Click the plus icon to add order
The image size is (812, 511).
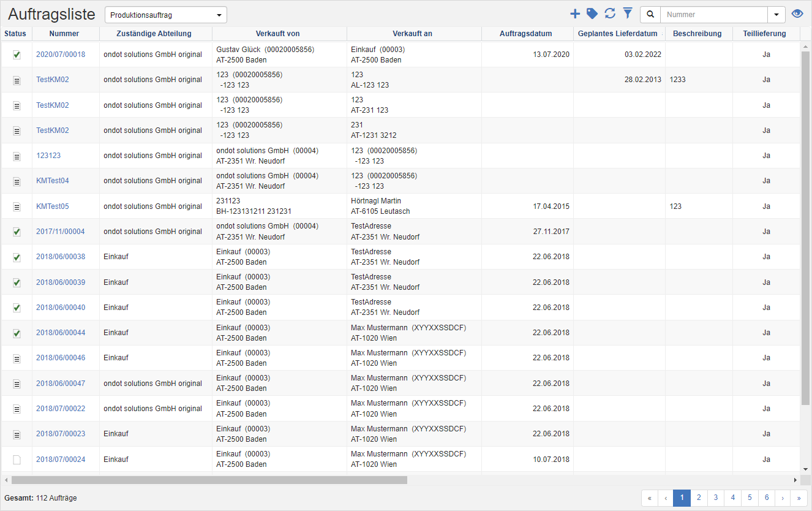click(x=574, y=14)
